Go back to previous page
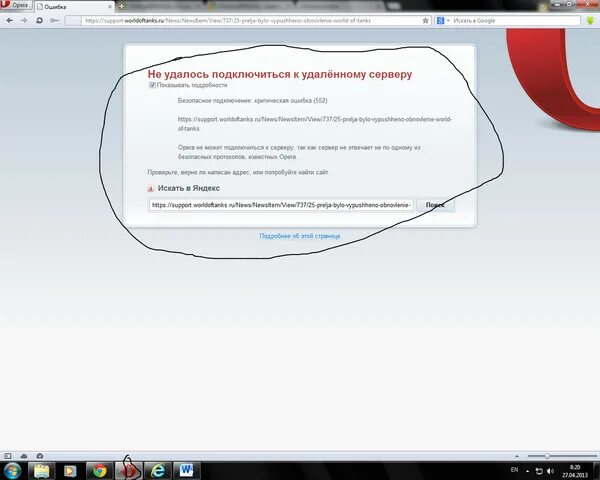 pyautogui.click(x=10, y=20)
